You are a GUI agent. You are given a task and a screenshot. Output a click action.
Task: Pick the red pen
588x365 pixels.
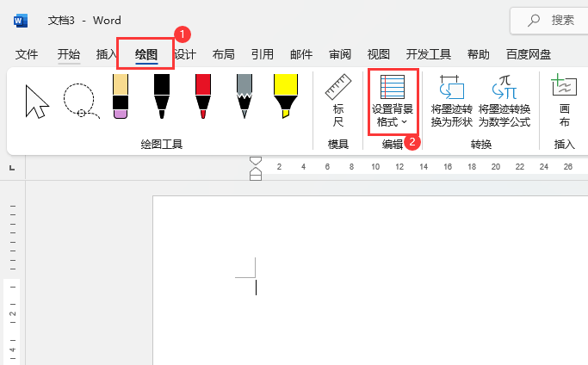pos(203,96)
